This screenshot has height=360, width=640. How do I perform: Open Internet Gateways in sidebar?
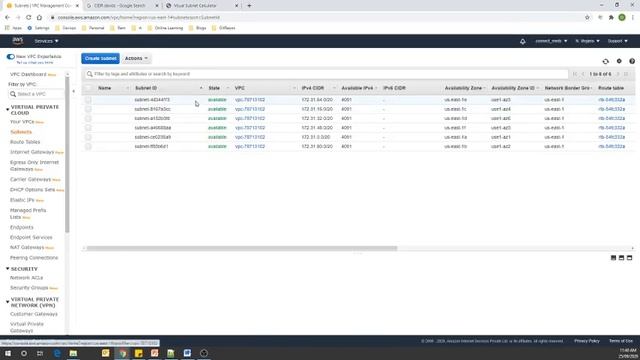pos(32,152)
